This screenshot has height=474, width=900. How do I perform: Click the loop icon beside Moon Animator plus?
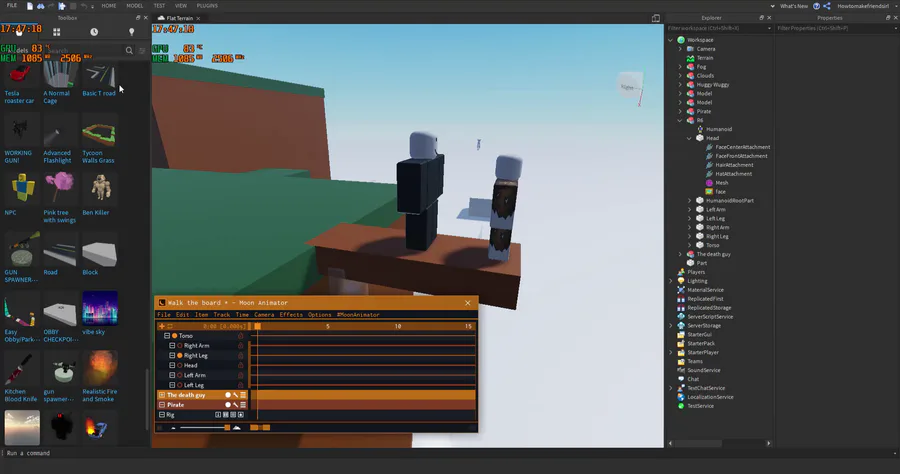click(170, 326)
